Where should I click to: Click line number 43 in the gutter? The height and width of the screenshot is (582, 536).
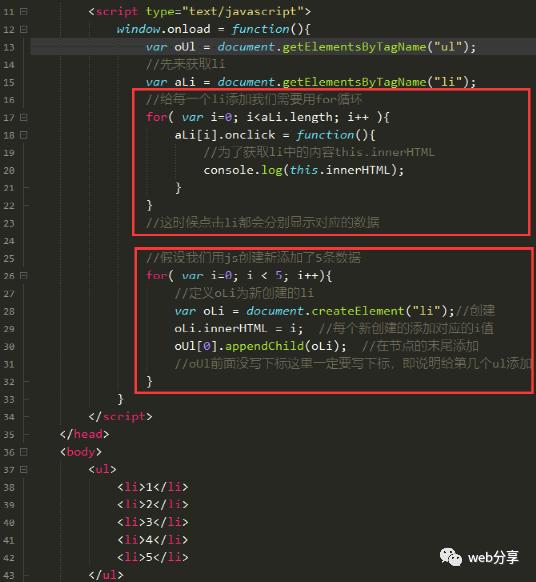(9, 576)
